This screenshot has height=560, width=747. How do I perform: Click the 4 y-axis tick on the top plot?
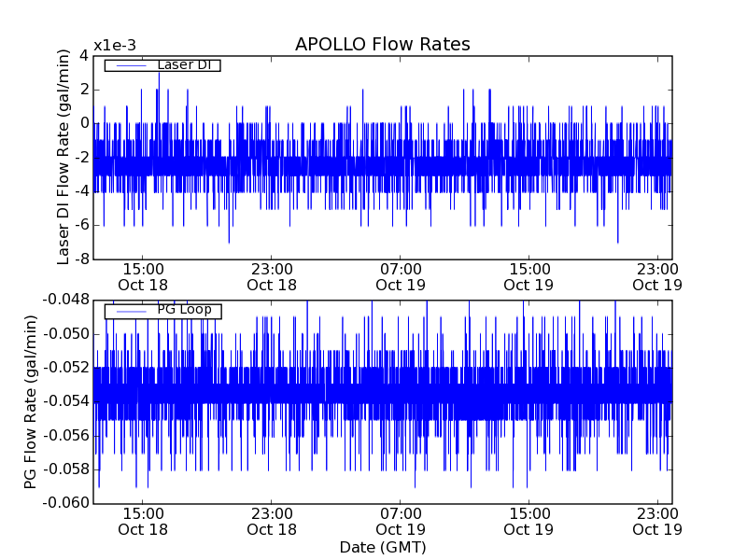(84, 56)
